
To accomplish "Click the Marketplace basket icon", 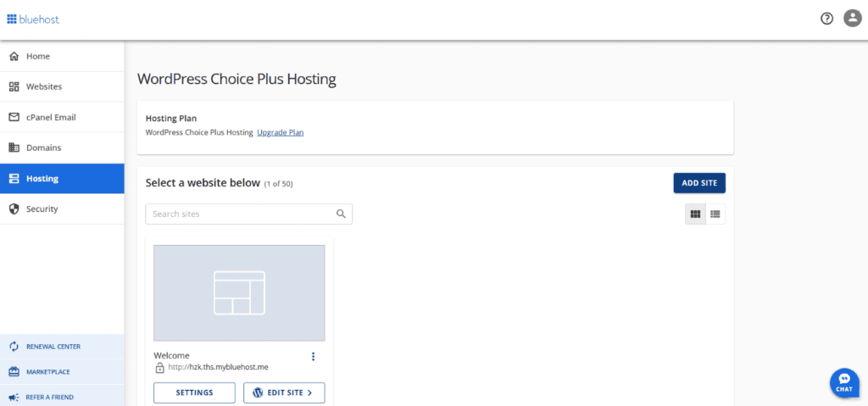I will [x=14, y=371].
